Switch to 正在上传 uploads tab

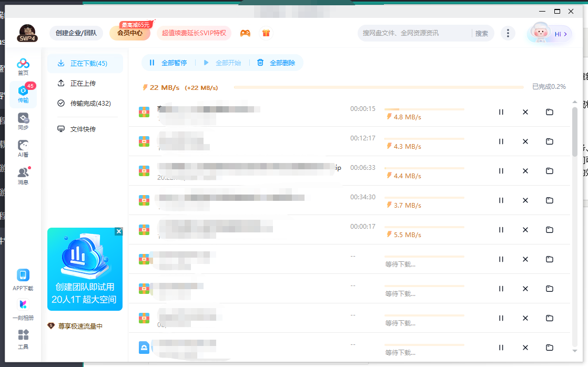(x=83, y=84)
